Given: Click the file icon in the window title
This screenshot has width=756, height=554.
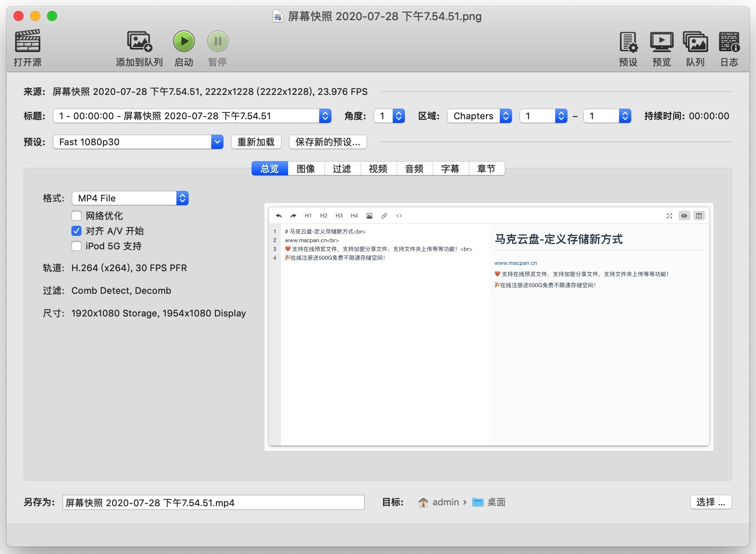Looking at the screenshot, I should point(278,16).
